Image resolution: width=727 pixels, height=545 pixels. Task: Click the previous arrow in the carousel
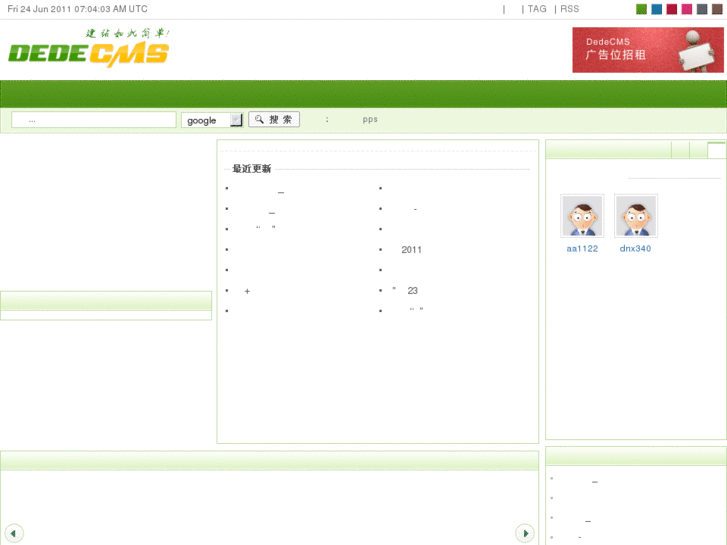click(13, 533)
